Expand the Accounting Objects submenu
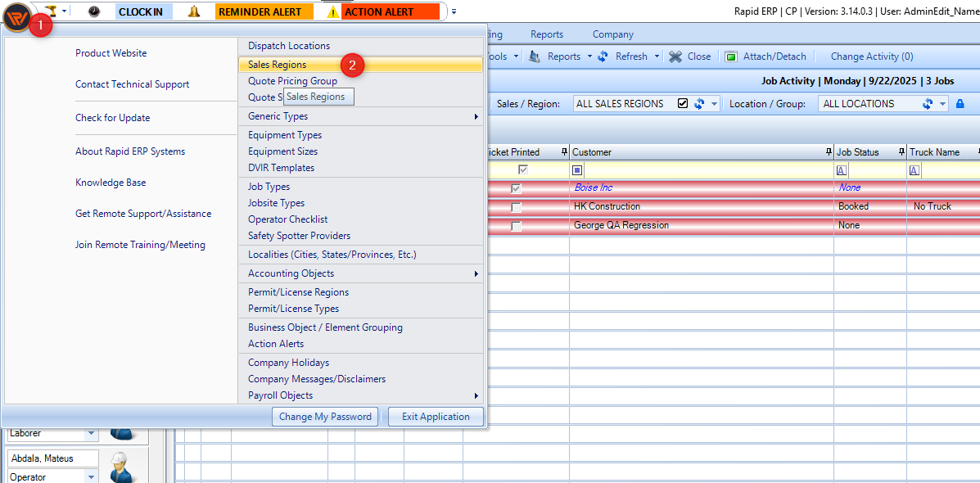Screen dimensions: 980x483 [360, 273]
